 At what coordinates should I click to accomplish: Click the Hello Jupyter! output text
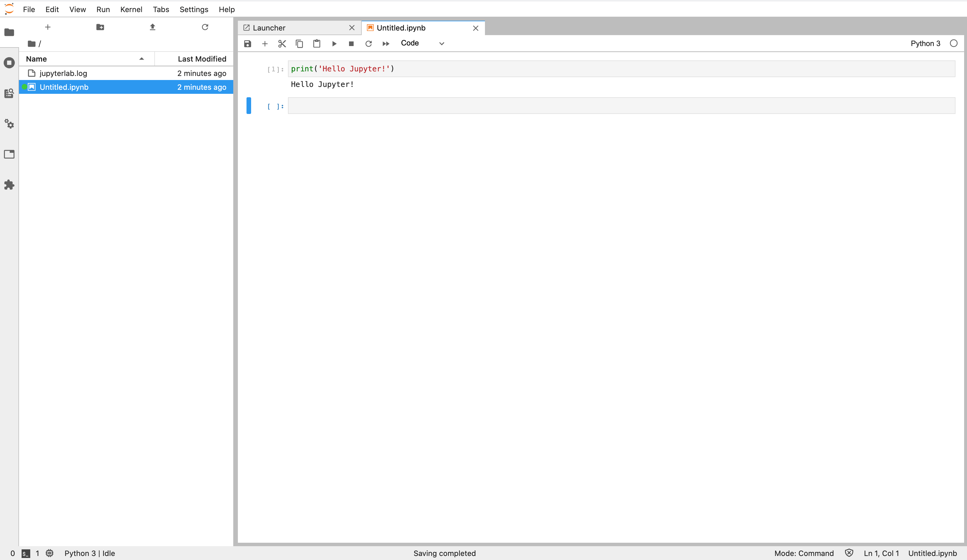(x=322, y=84)
